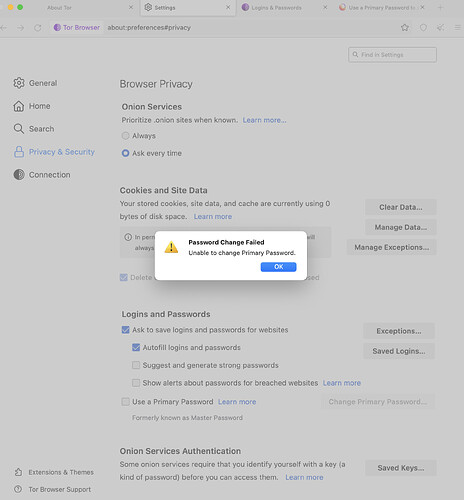The height and width of the screenshot is (500, 464).
Task: Select the Always radio button for onion sites
Action: click(125, 136)
